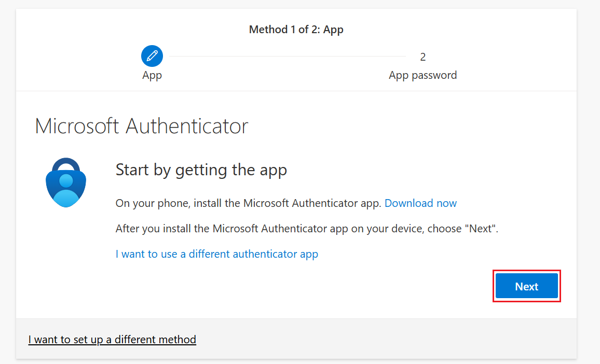Click the Method 1 of 2: App title

pyautogui.click(x=296, y=30)
